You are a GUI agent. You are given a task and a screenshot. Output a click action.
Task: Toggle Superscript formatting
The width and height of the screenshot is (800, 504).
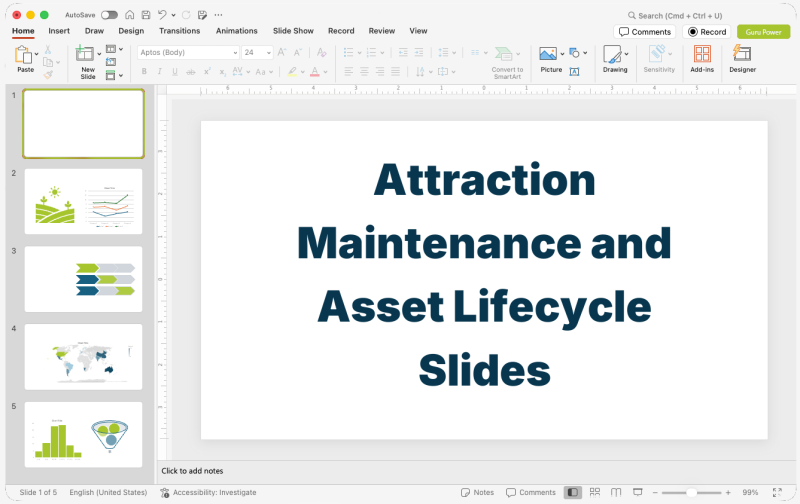click(207, 72)
